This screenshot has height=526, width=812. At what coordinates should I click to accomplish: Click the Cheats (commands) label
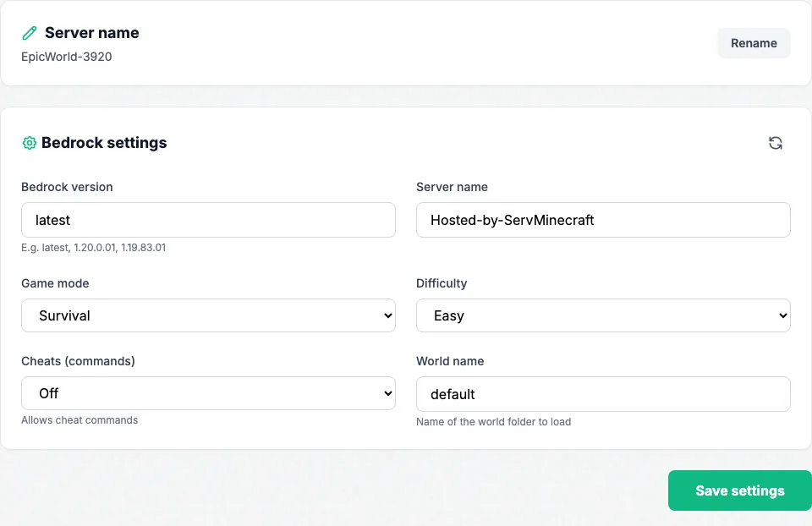pos(78,361)
